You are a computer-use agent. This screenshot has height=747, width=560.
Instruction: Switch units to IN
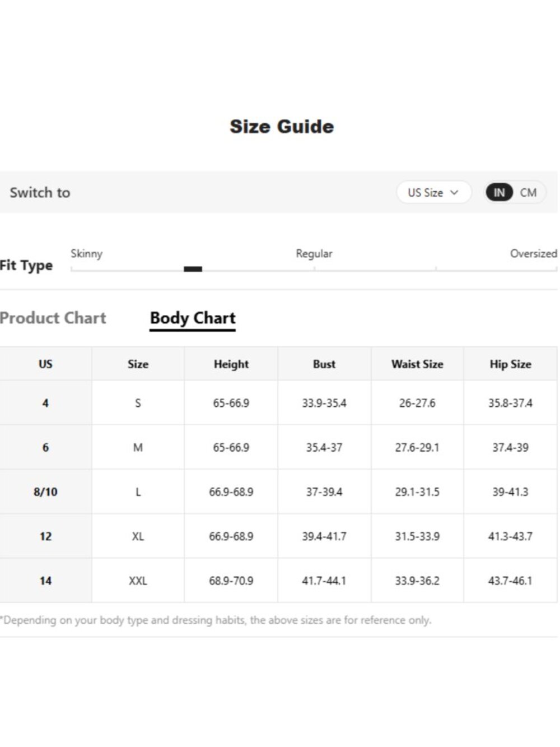(499, 192)
